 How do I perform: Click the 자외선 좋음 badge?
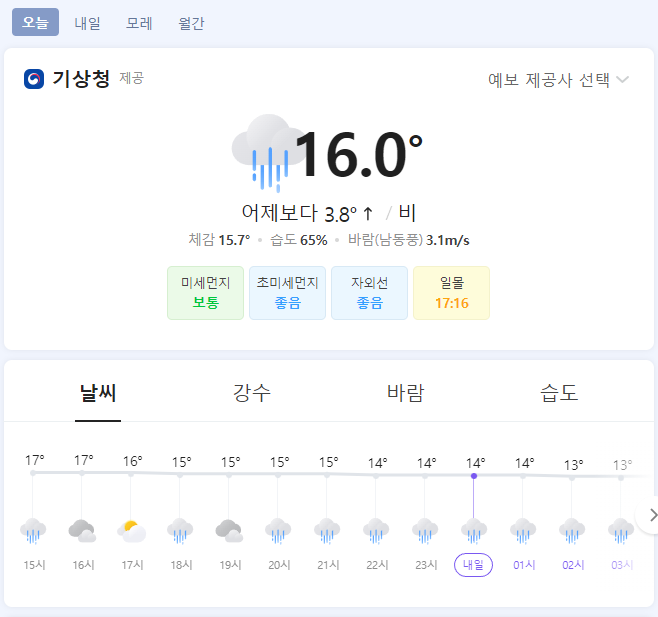click(x=369, y=293)
